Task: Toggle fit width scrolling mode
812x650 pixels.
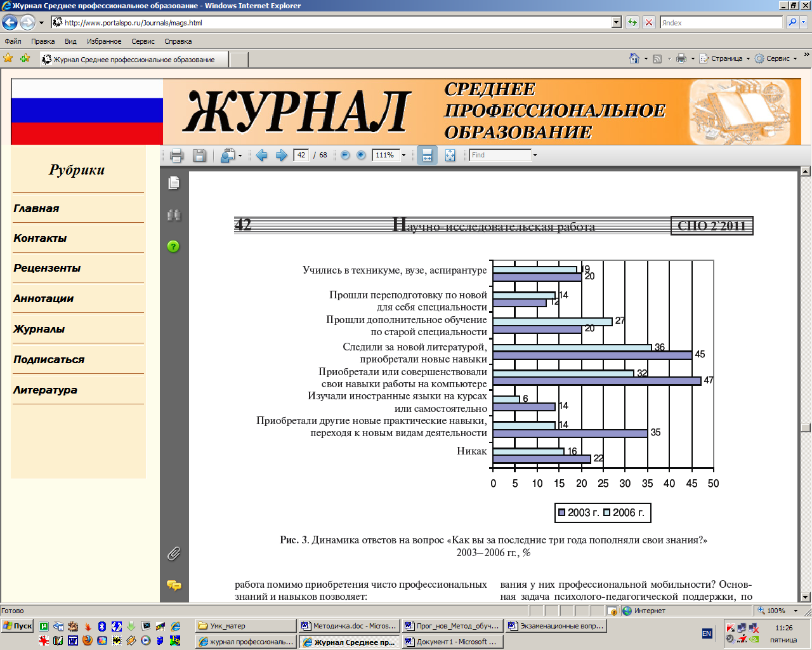Action: (x=427, y=156)
